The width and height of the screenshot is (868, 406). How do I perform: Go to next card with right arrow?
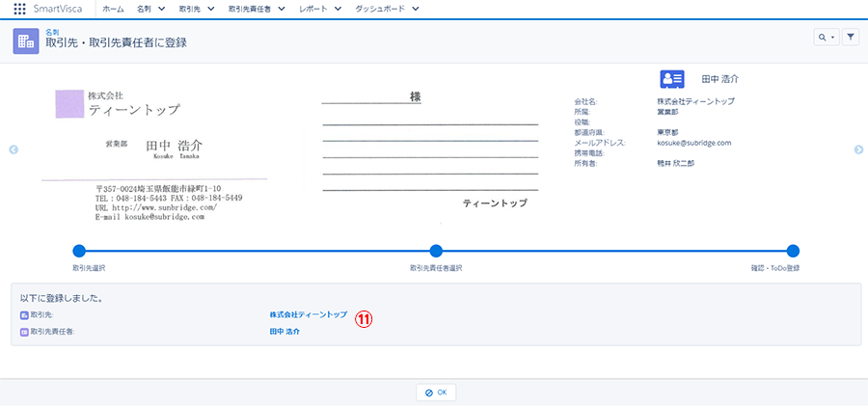858,149
